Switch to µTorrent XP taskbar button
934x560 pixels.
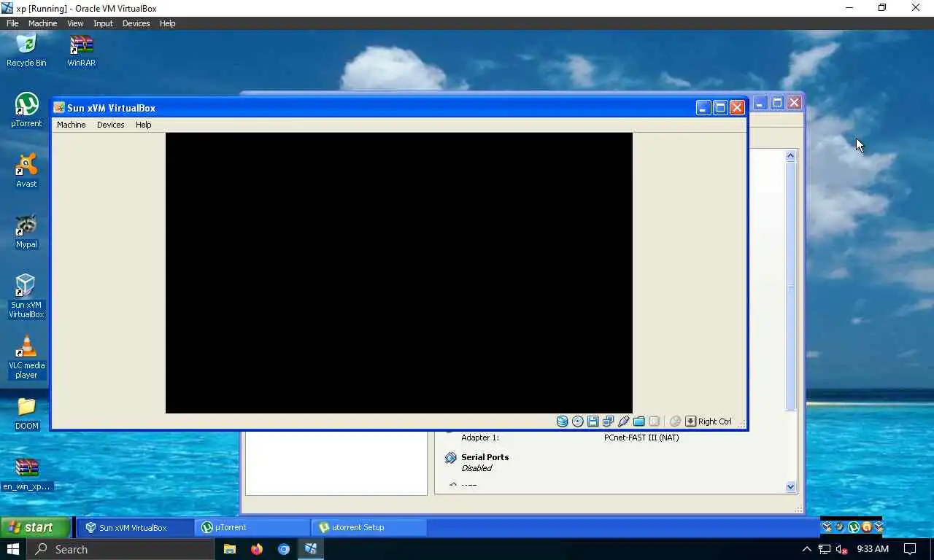(252, 527)
